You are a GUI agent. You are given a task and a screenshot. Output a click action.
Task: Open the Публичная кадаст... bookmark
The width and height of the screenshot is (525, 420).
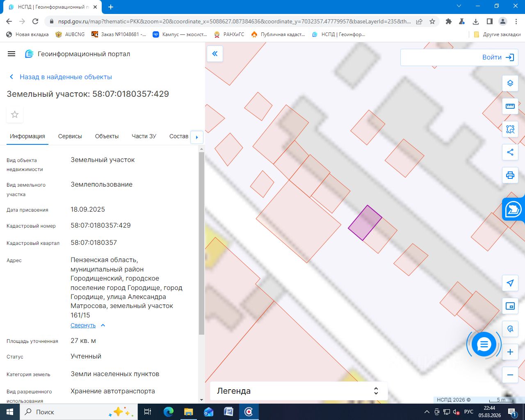278,34
